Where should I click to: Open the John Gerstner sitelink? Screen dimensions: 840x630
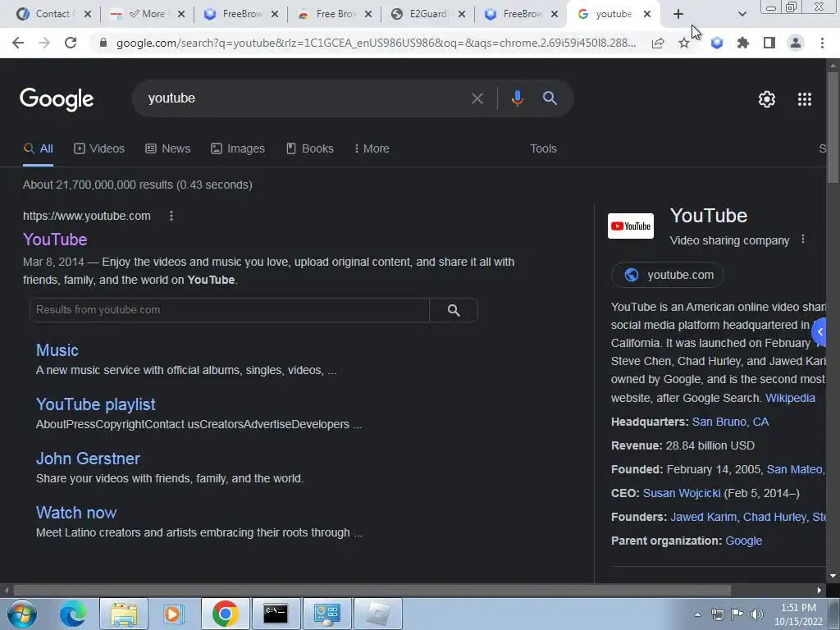pos(88,459)
